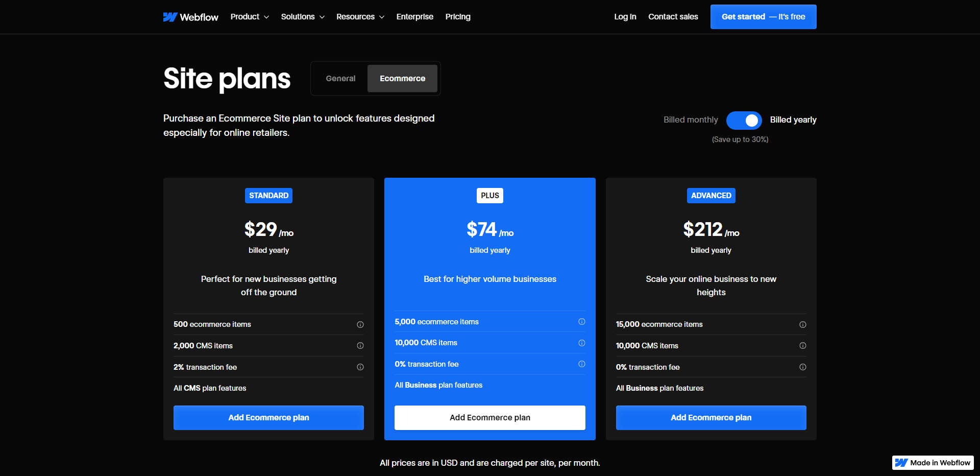Click the $74 /mo price
Image resolution: width=980 pixels, height=476 pixels.
490,230
